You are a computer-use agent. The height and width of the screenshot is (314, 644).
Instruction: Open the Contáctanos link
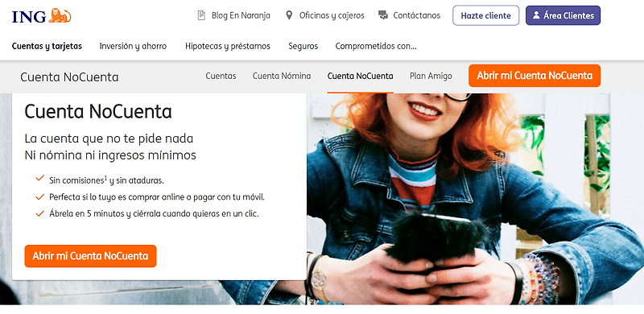point(416,15)
